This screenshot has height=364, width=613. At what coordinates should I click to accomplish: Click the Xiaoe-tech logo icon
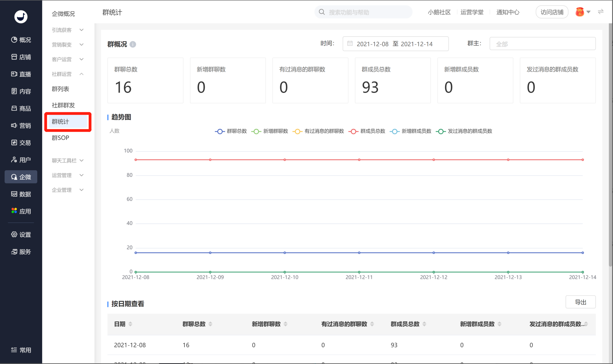[21, 17]
